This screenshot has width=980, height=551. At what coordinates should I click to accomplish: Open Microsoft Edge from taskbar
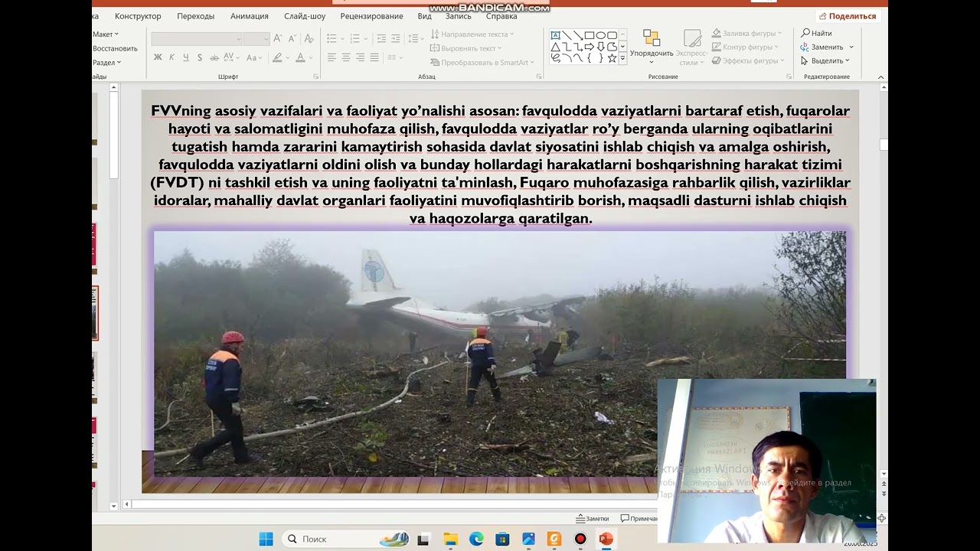pos(476,539)
